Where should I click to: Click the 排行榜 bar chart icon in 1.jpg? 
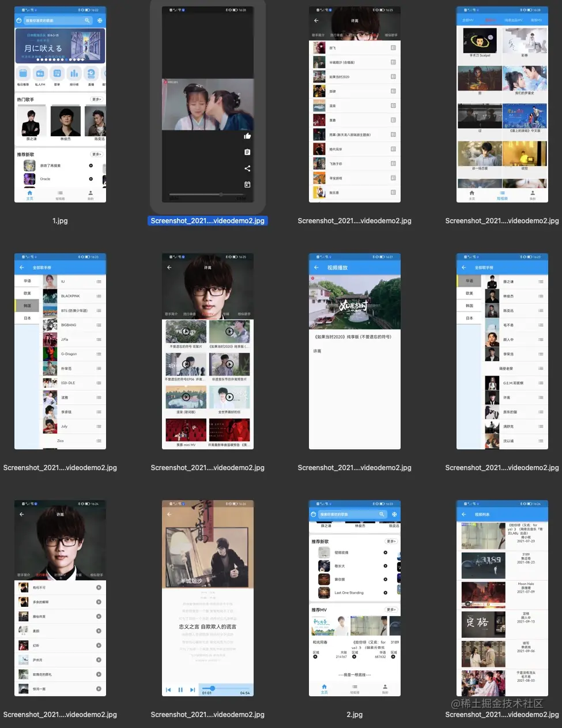tap(74, 73)
